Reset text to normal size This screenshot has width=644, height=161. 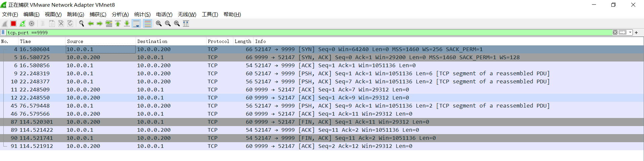[177, 24]
